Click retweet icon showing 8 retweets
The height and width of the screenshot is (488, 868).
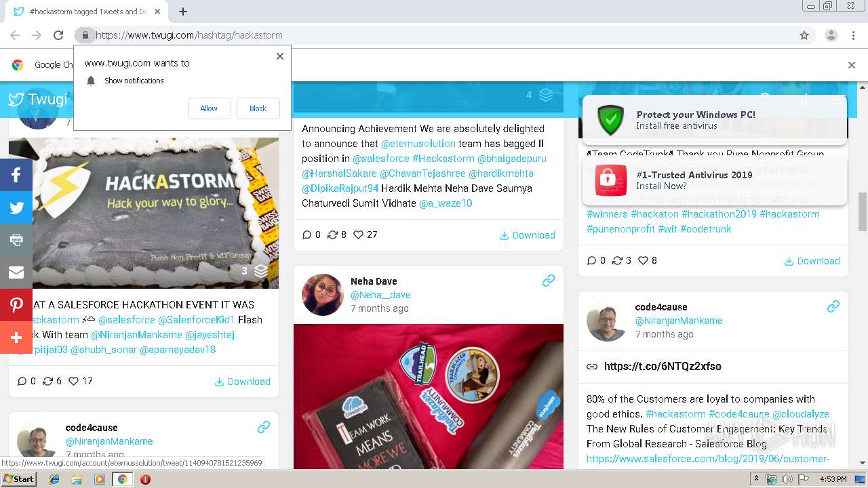[x=332, y=235]
